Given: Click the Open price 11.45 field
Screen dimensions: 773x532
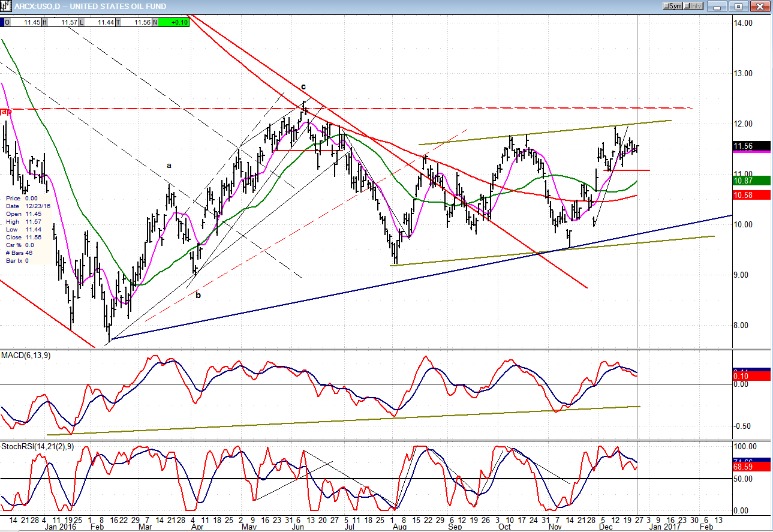Looking at the screenshot, I should click(28, 22).
